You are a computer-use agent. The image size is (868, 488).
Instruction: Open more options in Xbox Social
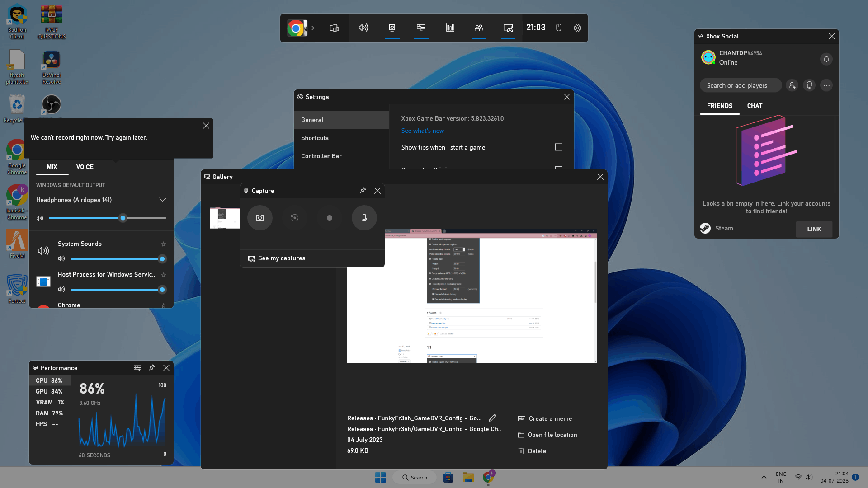tap(826, 85)
